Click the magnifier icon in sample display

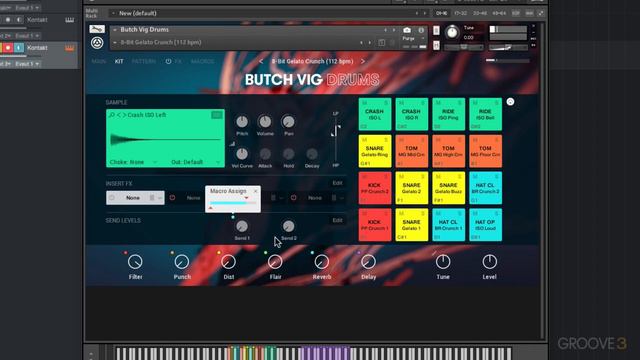point(112,115)
